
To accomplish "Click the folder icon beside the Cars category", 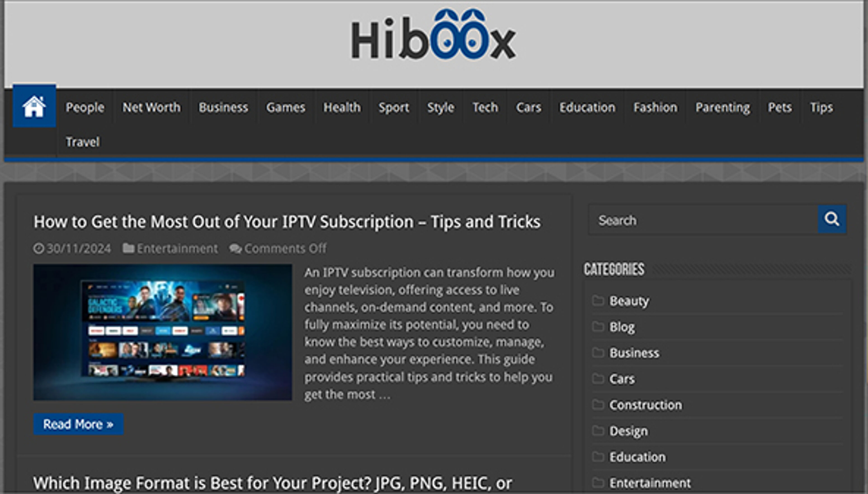I will tap(598, 379).
